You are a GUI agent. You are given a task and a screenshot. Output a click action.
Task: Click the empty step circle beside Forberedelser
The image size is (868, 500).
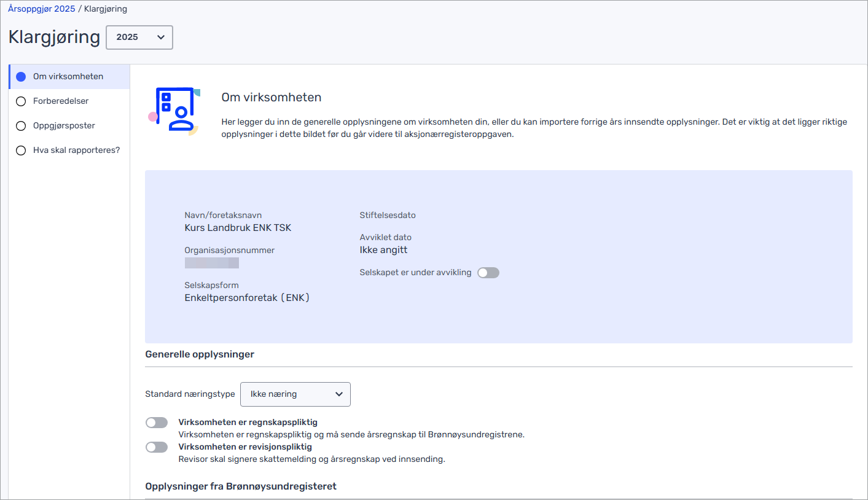(x=21, y=101)
